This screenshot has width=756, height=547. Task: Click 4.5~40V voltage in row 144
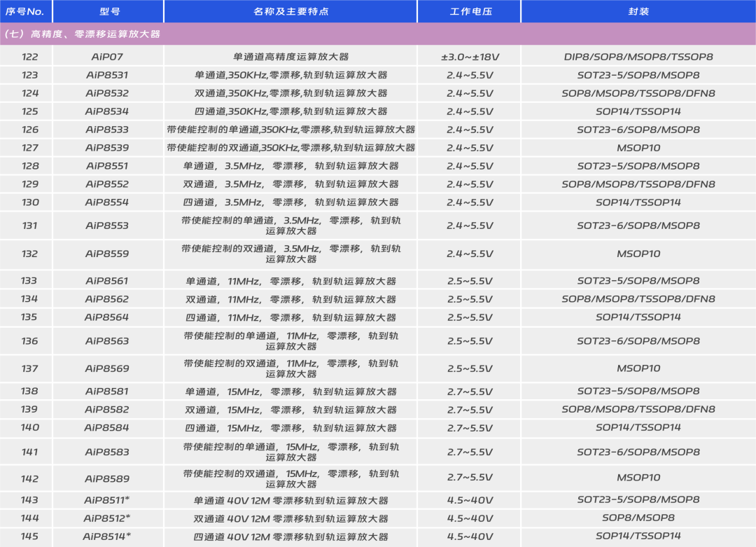[470, 518]
